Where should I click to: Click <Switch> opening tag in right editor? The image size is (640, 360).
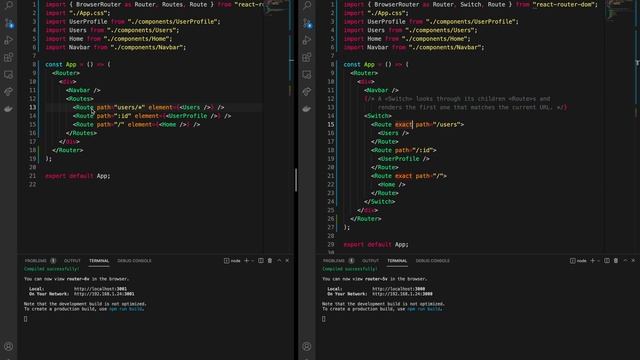(378, 116)
